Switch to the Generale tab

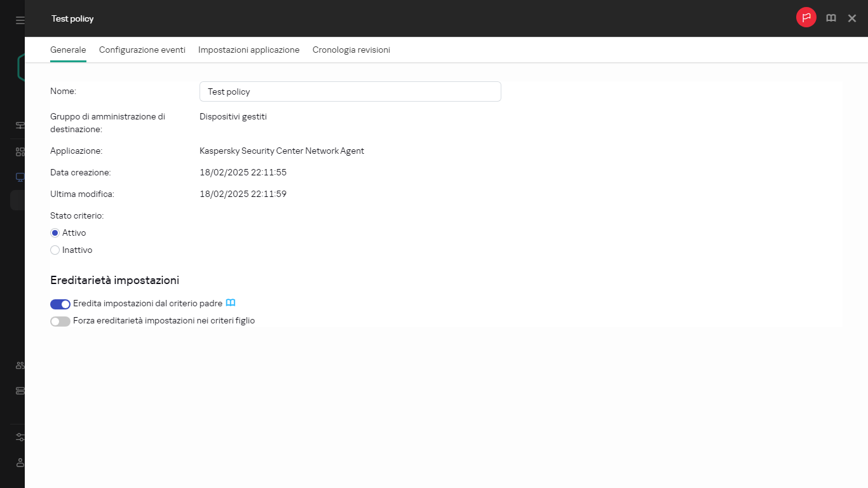[x=68, y=50]
